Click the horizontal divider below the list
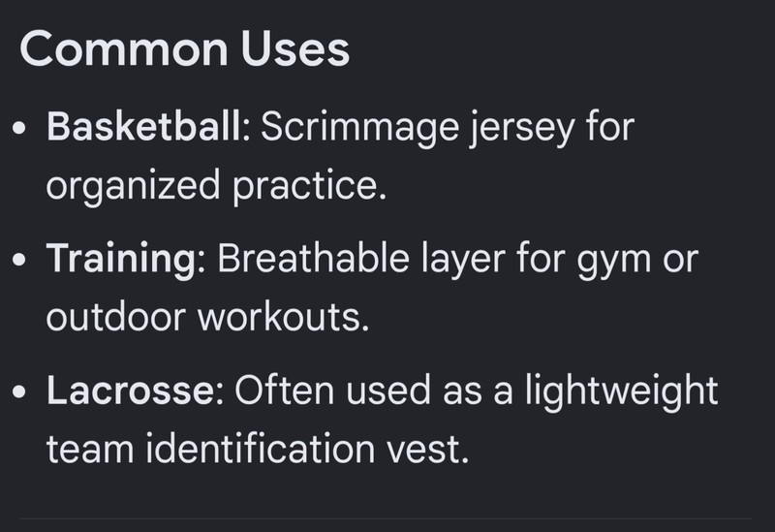The width and height of the screenshot is (775, 532). (x=385, y=518)
